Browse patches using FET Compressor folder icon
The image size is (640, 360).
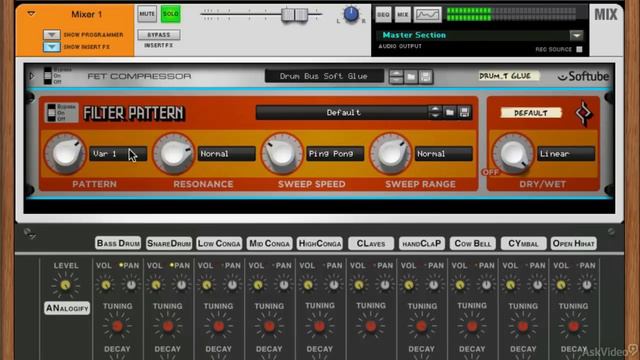(x=411, y=77)
